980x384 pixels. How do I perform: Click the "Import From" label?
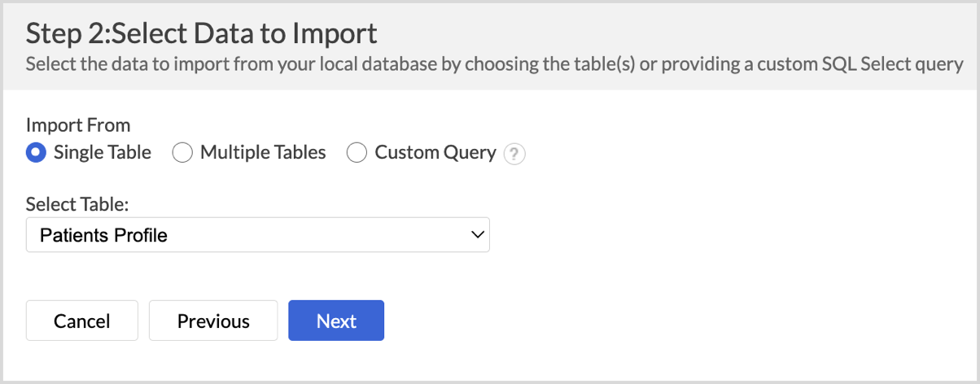(78, 125)
